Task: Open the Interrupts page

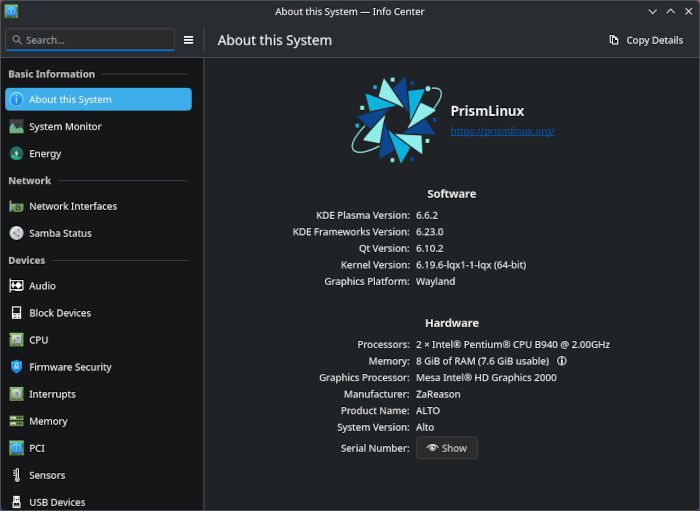Action: point(52,394)
